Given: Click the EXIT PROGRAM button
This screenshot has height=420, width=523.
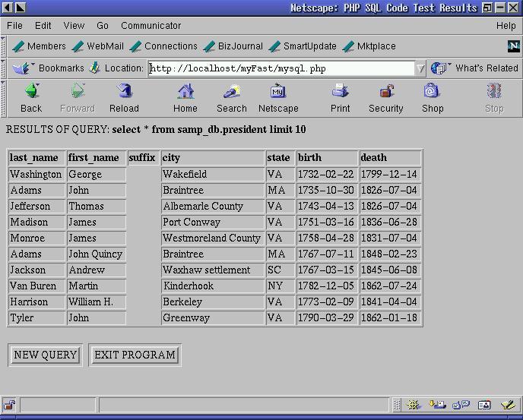Looking at the screenshot, I should pos(135,355).
